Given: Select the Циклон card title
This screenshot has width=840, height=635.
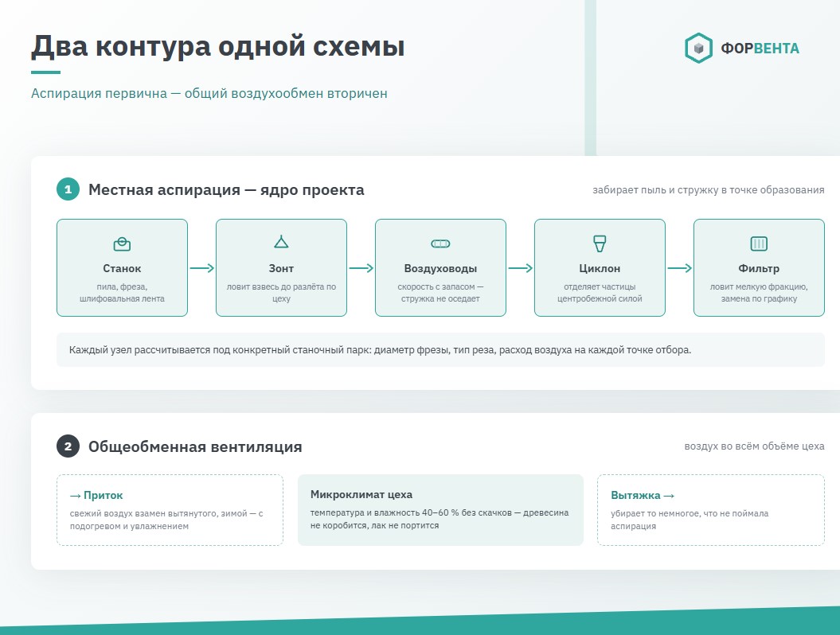Looking at the screenshot, I should [600, 268].
